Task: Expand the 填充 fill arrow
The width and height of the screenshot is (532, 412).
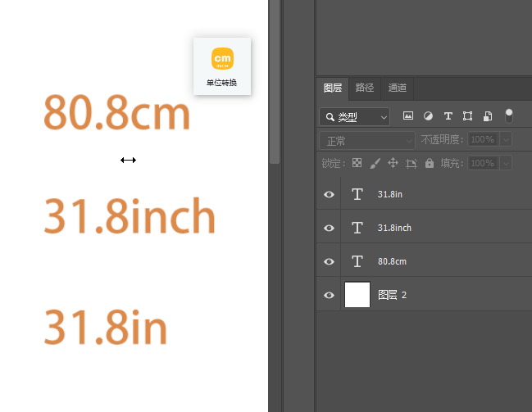Action: pos(506,163)
